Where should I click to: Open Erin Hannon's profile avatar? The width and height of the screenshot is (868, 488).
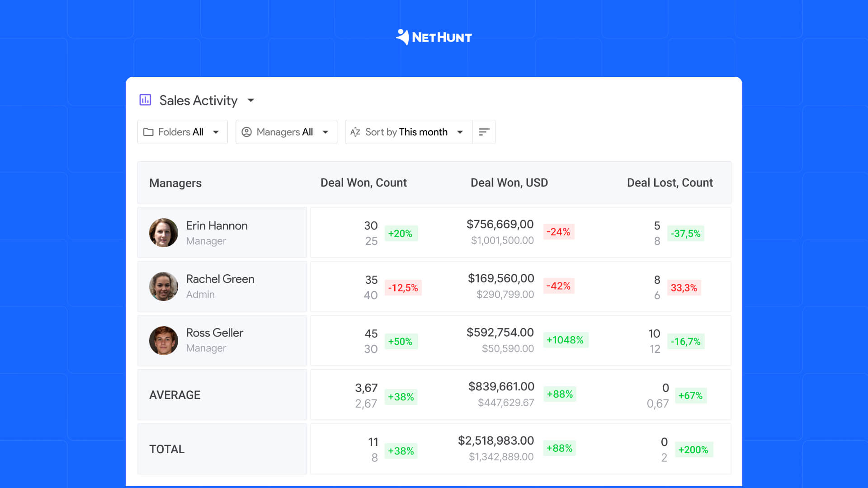[164, 232]
